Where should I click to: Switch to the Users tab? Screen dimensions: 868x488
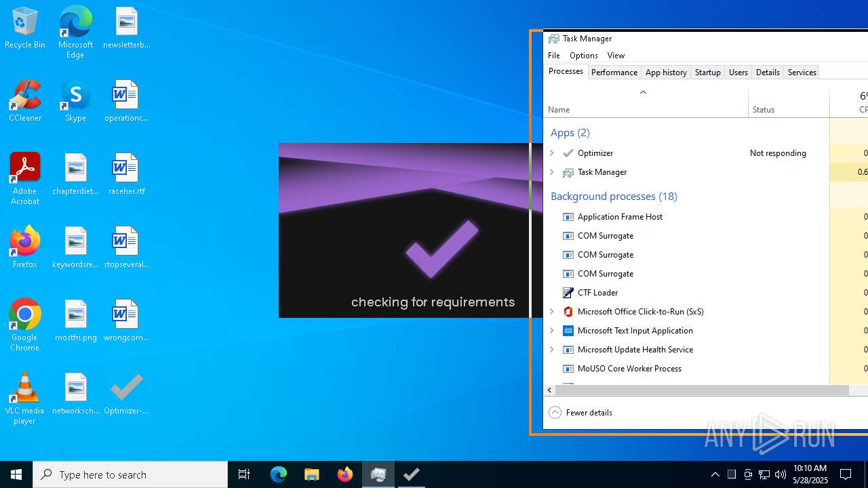pos(738,73)
